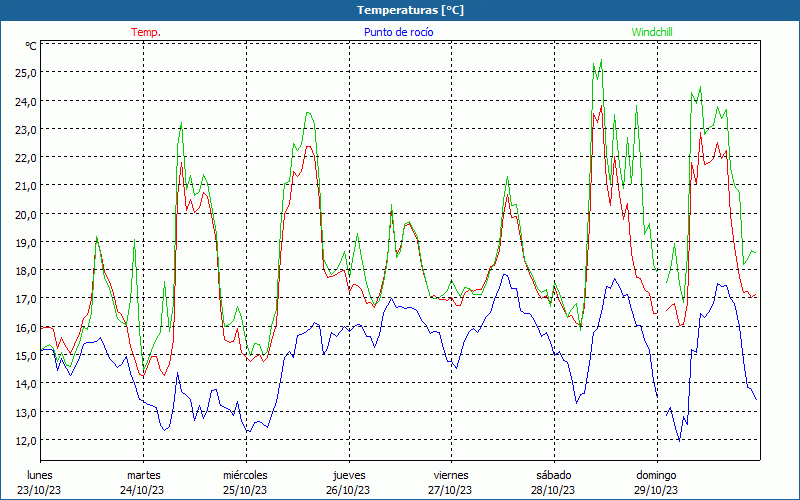
Task: Click the 'lunes' day label
Action: coord(39,475)
